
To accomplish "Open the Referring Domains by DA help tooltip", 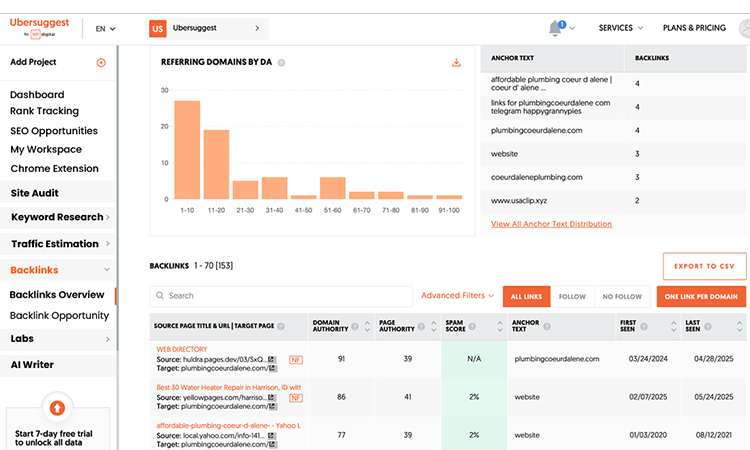I will [281, 63].
